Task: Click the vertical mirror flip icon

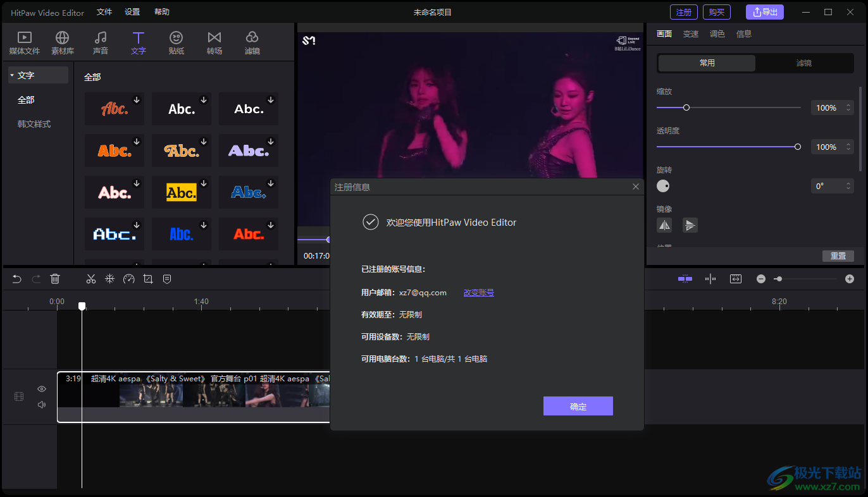Action: tap(690, 225)
